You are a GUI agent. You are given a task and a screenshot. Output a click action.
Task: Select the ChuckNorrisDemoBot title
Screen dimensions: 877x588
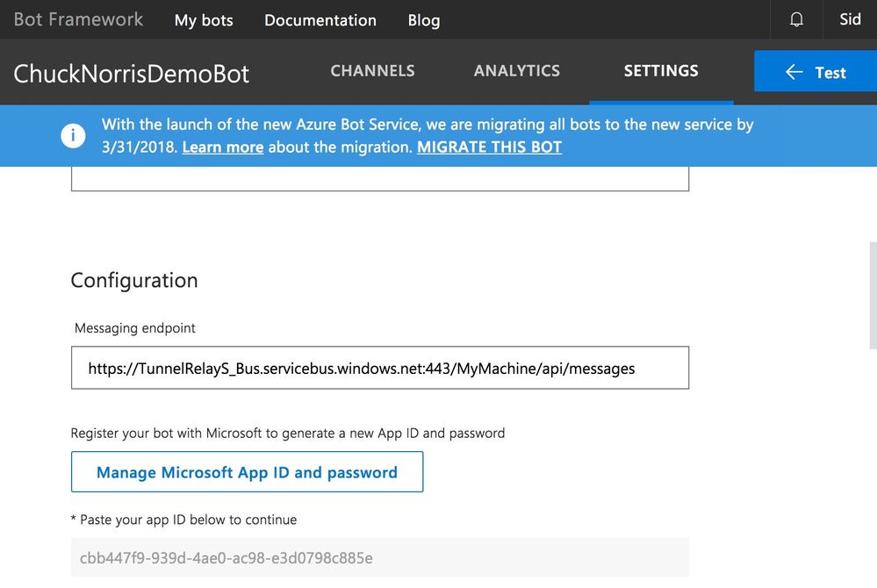coord(132,73)
